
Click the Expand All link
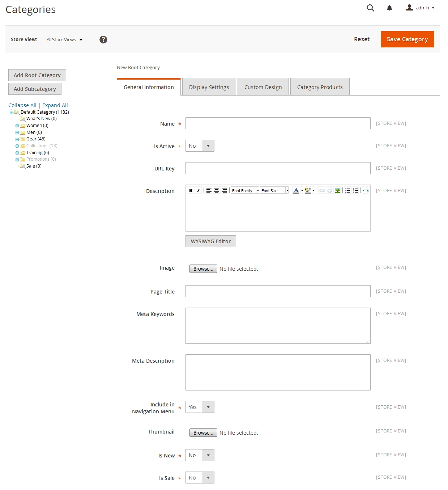click(x=55, y=105)
